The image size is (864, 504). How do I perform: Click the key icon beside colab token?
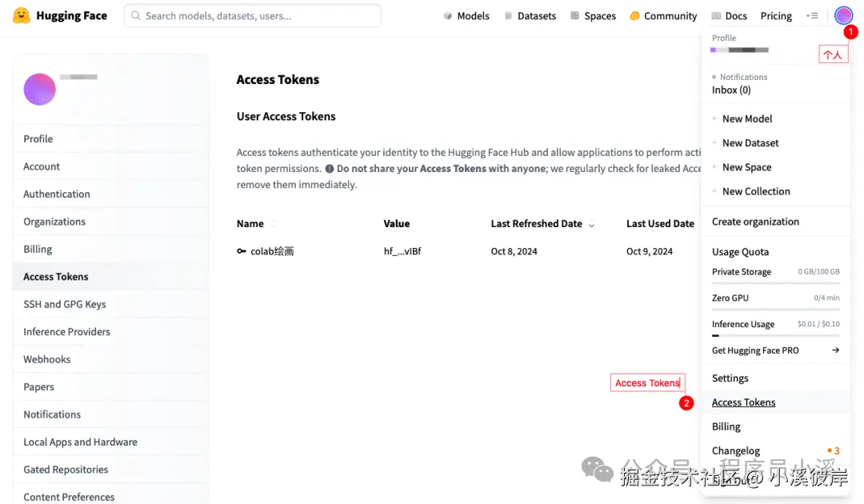[241, 251]
